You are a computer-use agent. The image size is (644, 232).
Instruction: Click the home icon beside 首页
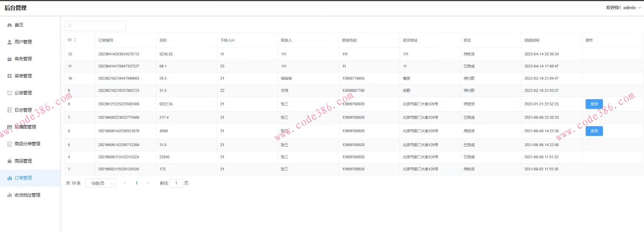point(10,25)
